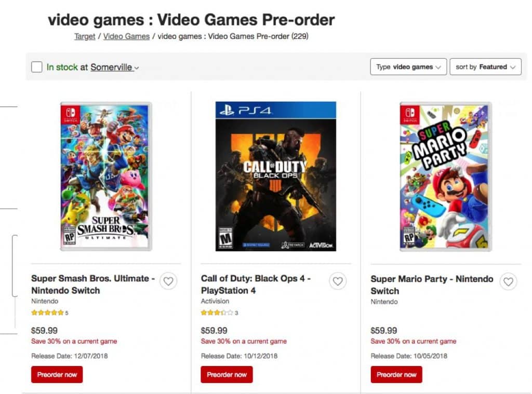Change the Somerville store location
The height and width of the screenshot is (394, 532).
point(112,67)
